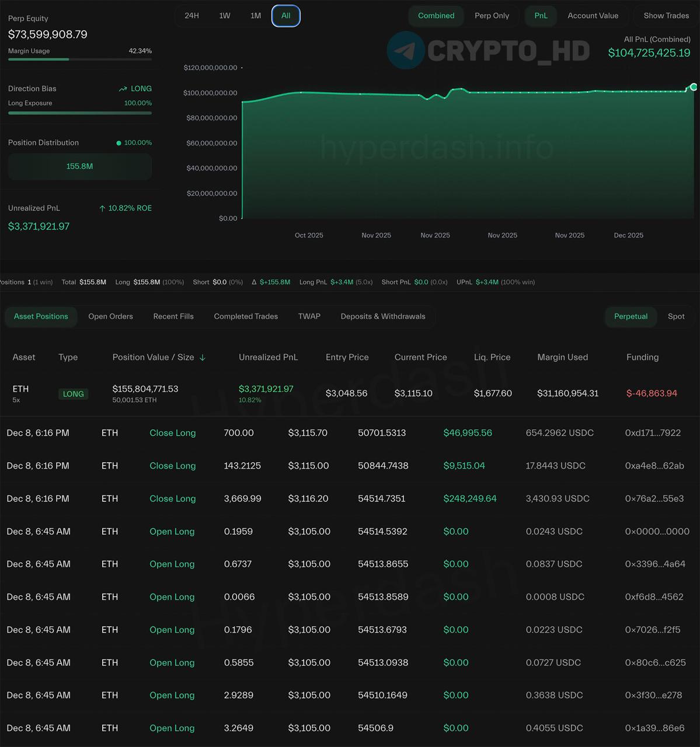Open the Open Orders tab
Viewport: 700px width, 747px height.
tap(111, 316)
